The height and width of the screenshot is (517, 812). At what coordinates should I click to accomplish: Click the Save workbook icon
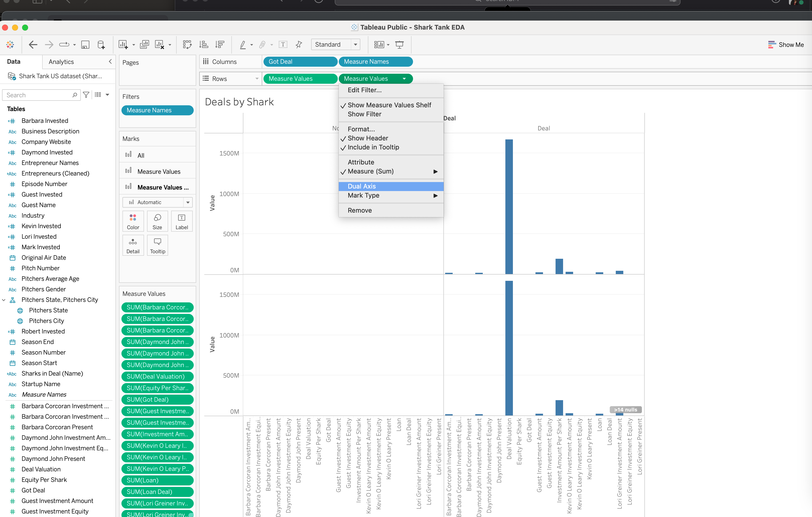pos(85,44)
